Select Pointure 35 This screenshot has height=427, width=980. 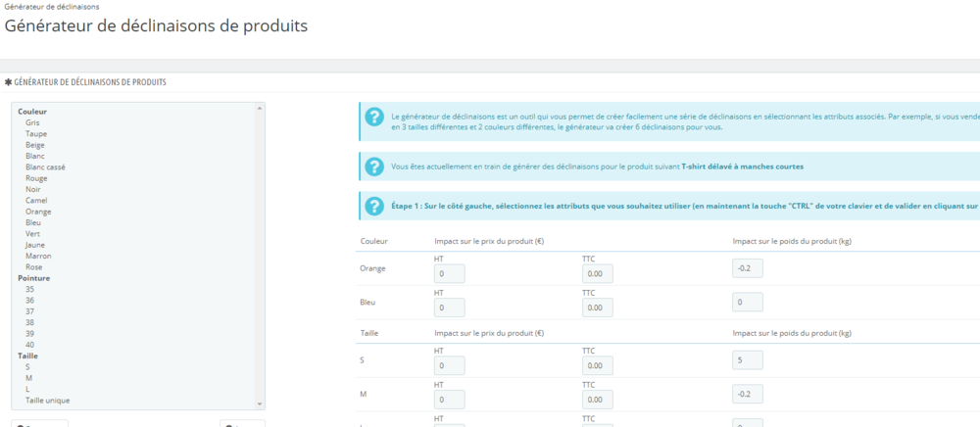30,289
